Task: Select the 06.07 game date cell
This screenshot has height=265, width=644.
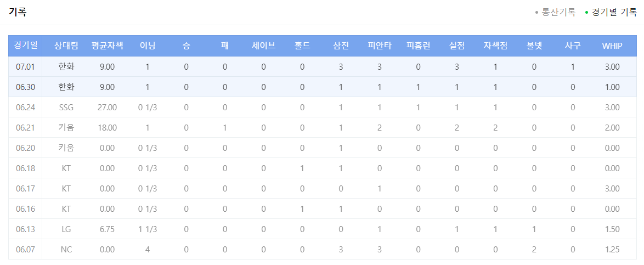Action: click(25, 249)
